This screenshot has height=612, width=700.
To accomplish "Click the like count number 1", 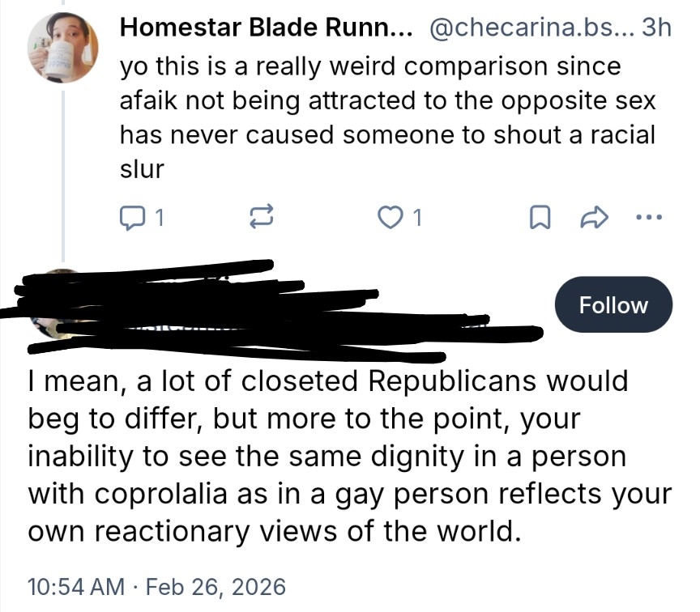I will [418, 217].
